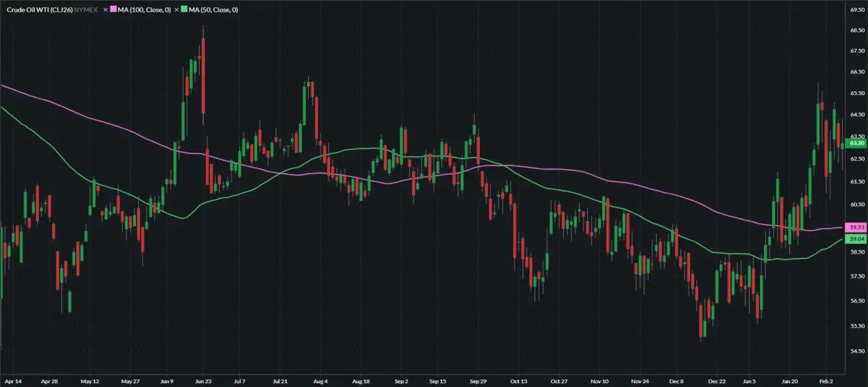The width and height of the screenshot is (868, 387).
Task: Click the 66.50 level on price axis
Action: 857,72
